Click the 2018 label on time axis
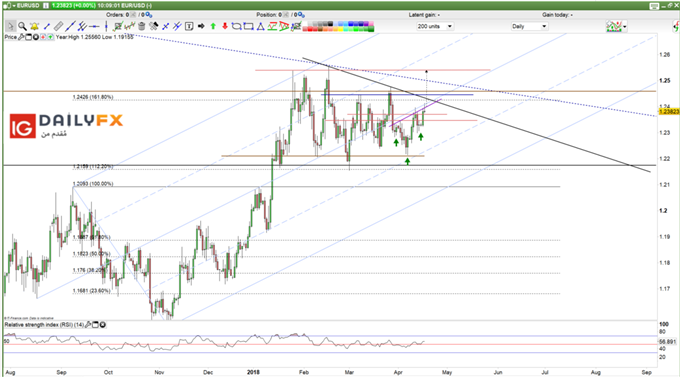The image size is (680, 377). coord(253,372)
